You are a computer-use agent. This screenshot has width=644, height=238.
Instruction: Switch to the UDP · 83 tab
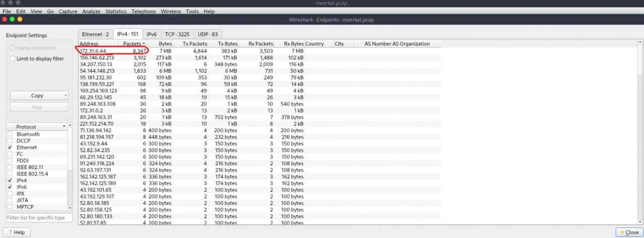click(208, 34)
